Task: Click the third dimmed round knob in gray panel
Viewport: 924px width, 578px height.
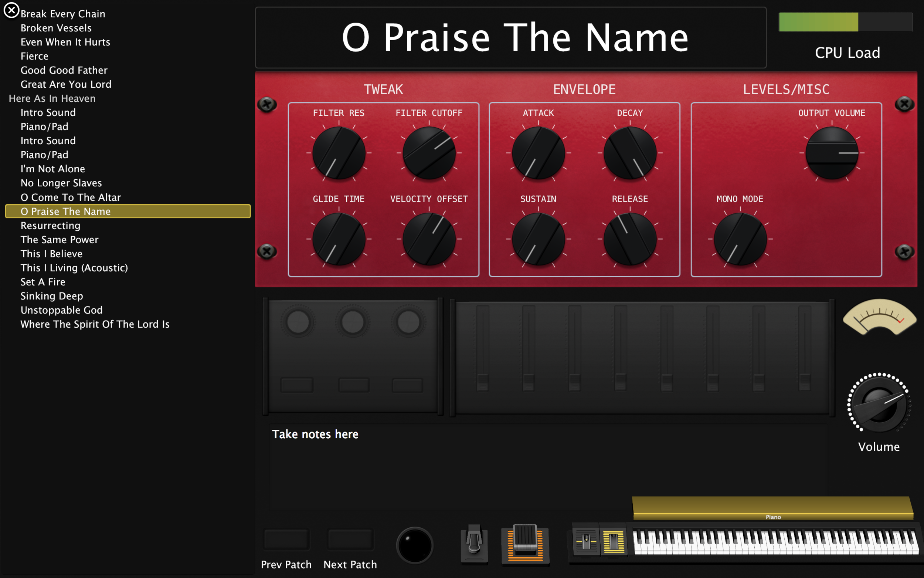Action: pyautogui.click(x=408, y=322)
